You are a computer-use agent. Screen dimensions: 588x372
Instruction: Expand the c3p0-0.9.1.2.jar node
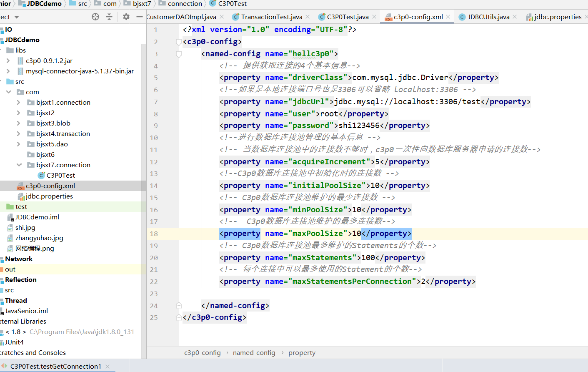tap(8, 60)
